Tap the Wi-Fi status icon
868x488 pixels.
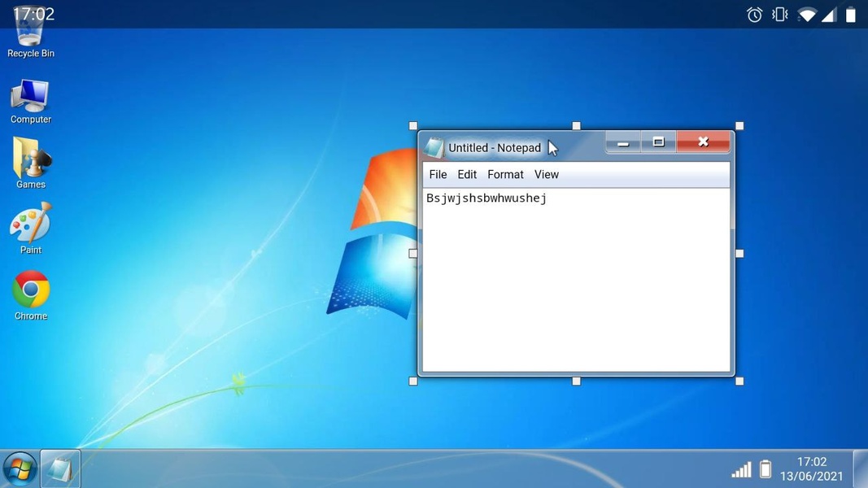coord(807,15)
